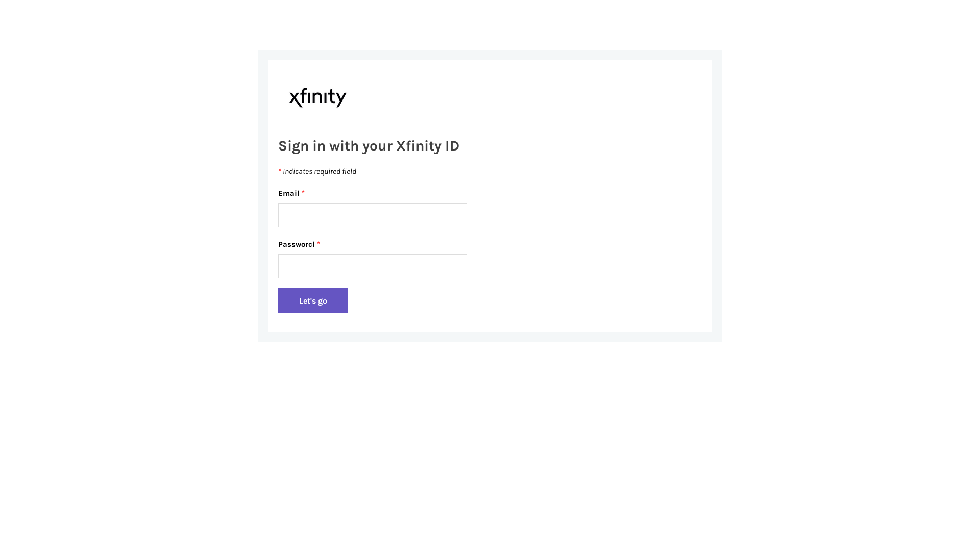
Task: Click the Email field label
Action: coord(289,193)
